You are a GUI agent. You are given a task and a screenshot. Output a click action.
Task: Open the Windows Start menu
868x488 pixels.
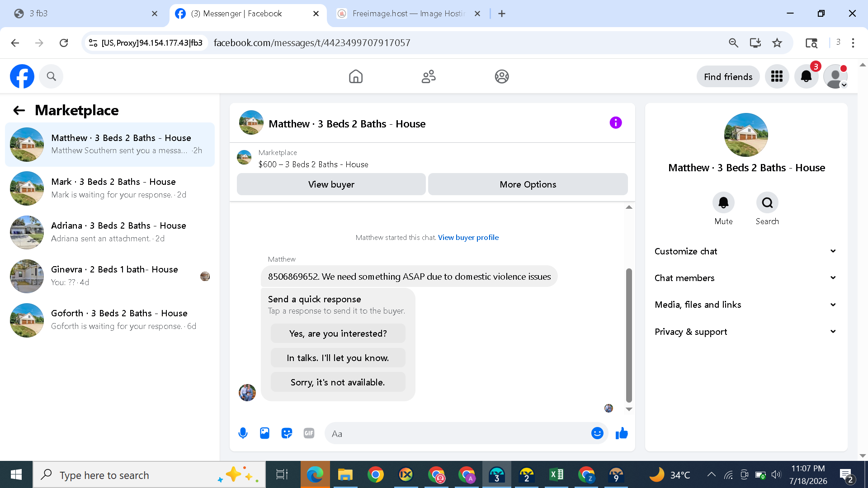(x=16, y=475)
